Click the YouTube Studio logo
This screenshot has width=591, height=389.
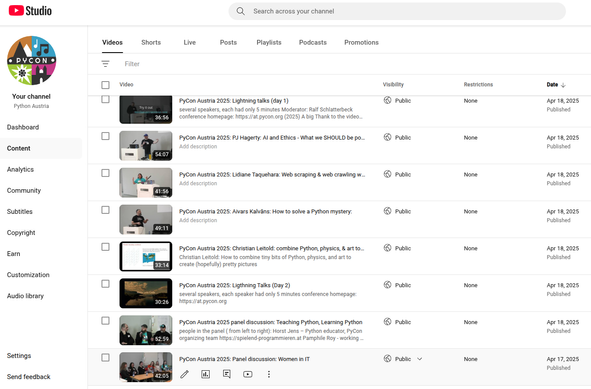click(x=30, y=11)
